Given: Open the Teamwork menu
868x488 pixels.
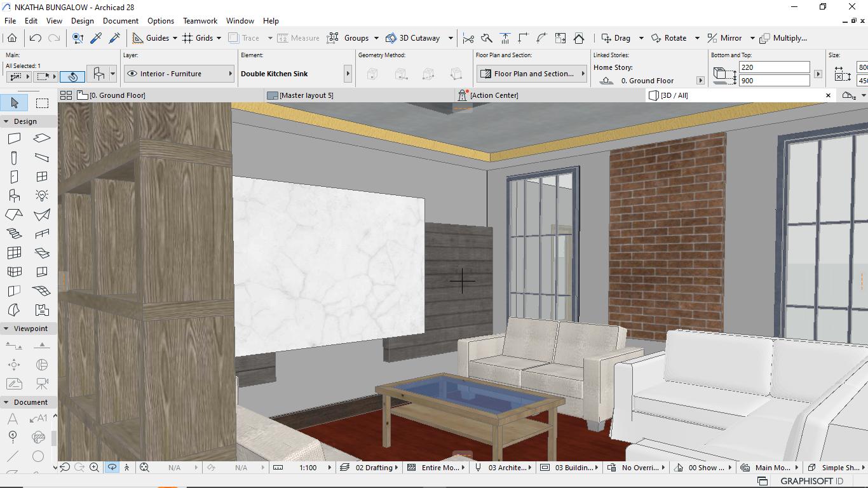Looking at the screenshot, I should (x=200, y=21).
